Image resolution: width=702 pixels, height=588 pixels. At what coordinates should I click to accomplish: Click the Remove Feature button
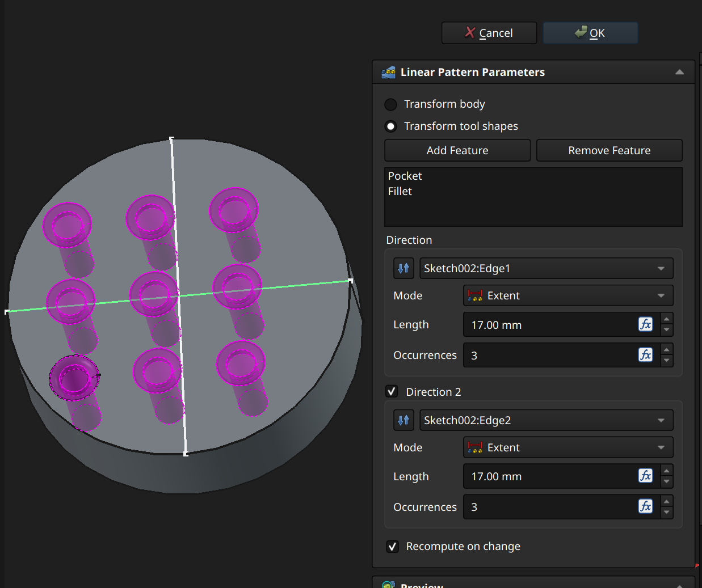pyautogui.click(x=609, y=150)
